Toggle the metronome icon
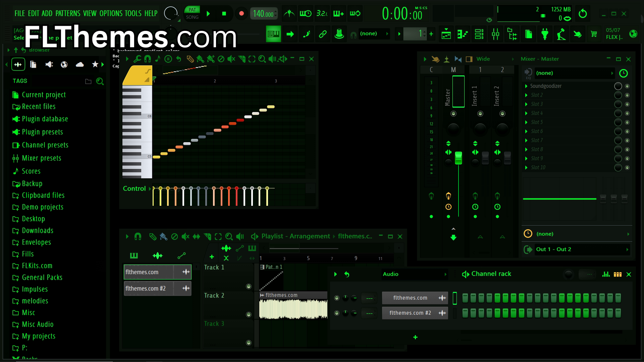Screen dimensions: 644x362 pyautogui.click(x=289, y=14)
